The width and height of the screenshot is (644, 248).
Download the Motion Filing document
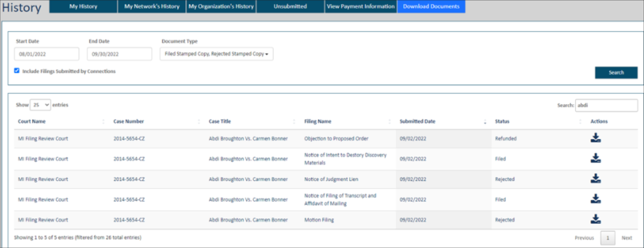pos(595,219)
